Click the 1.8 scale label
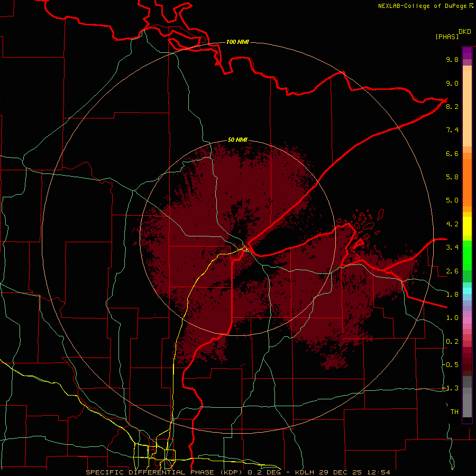 pos(452,295)
